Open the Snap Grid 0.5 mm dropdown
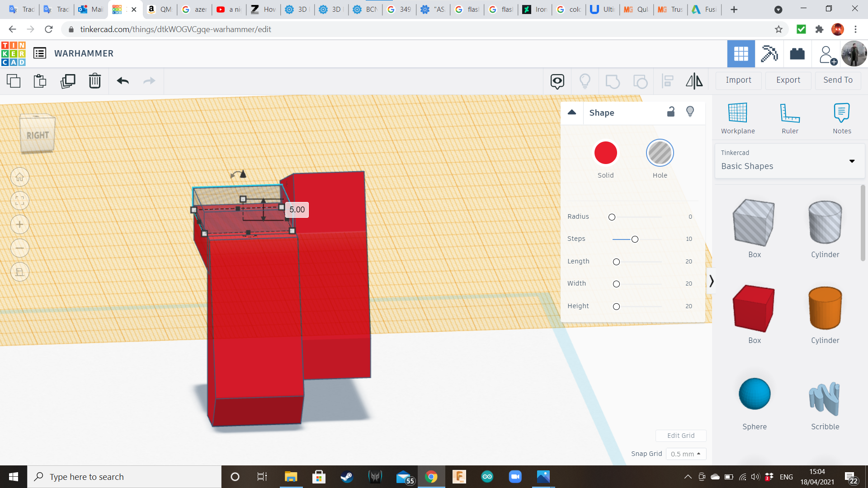 686,454
